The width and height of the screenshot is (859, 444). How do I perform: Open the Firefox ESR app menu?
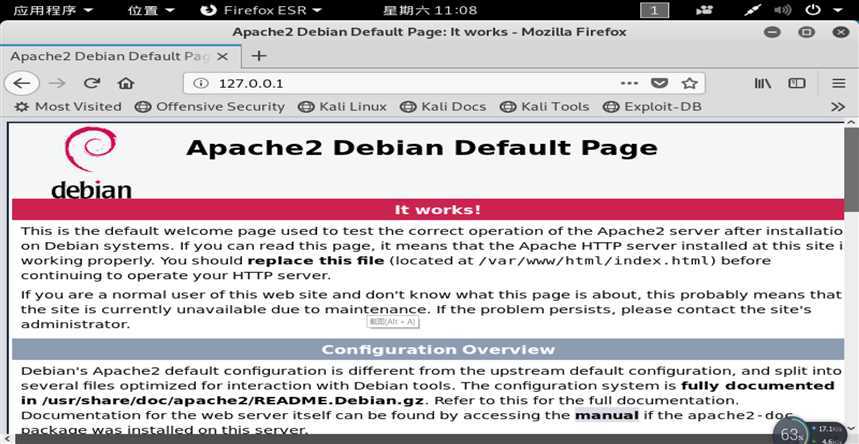(x=262, y=10)
